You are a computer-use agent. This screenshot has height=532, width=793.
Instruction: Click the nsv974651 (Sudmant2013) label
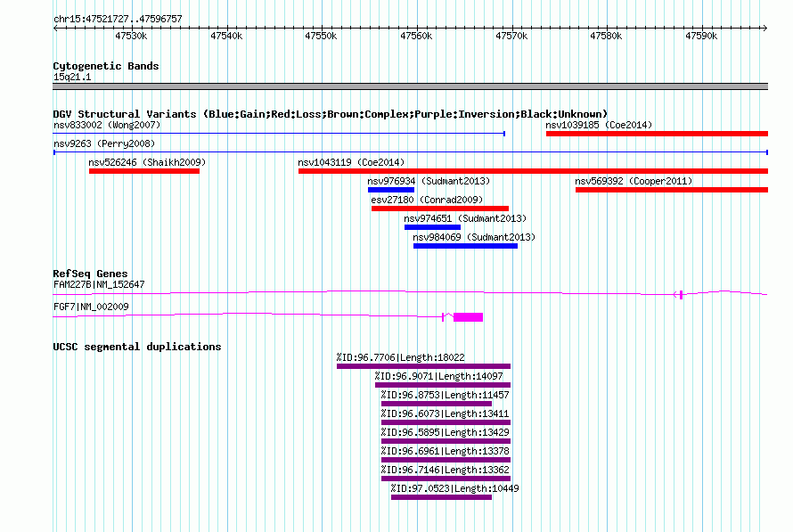point(465,218)
